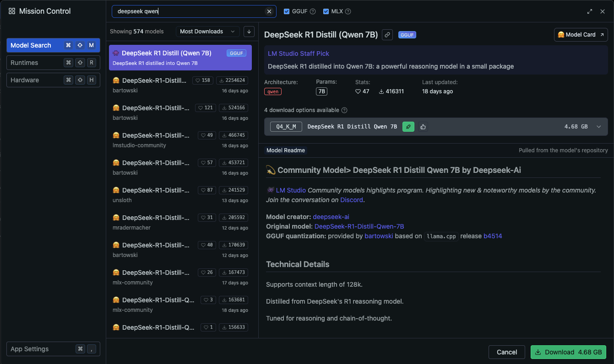614x364 pixels.
Task: Open the Model Search section
Action: click(x=53, y=45)
